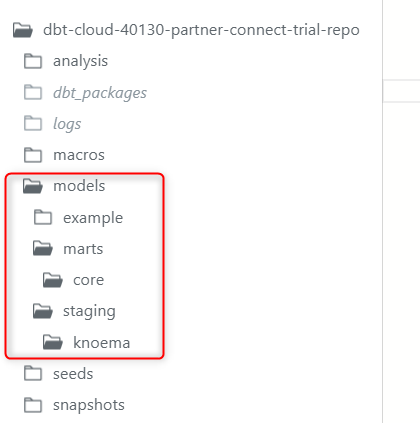Open the analysis folder label
The height and width of the screenshot is (423, 420).
coord(80,61)
